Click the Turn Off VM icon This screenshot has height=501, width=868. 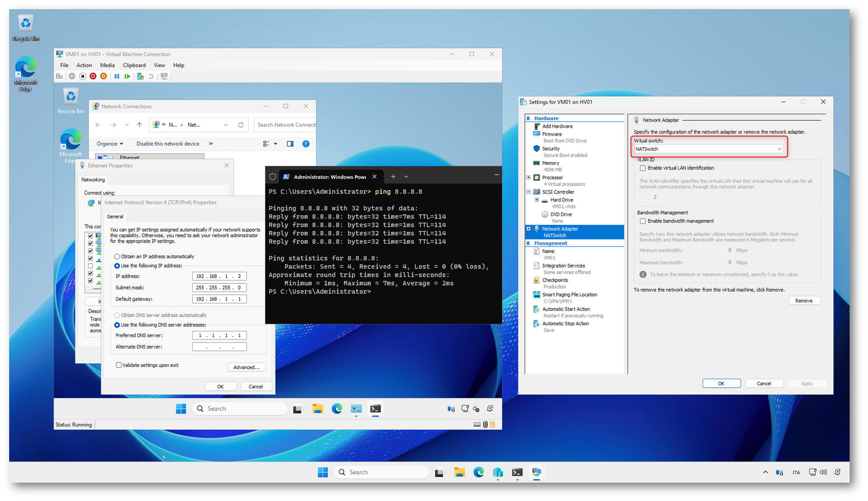82,76
